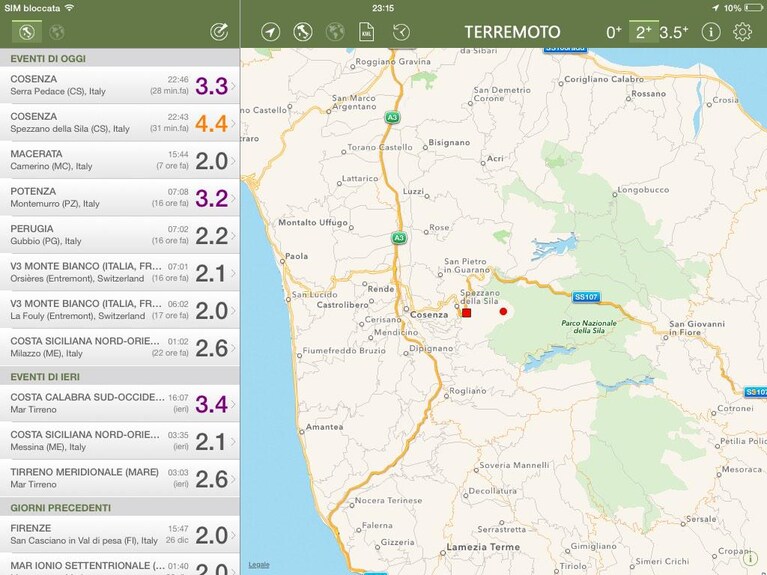The width and height of the screenshot is (767, 575).
Task: Expand chevron on Orsières row
Action: tap(233, 273)
